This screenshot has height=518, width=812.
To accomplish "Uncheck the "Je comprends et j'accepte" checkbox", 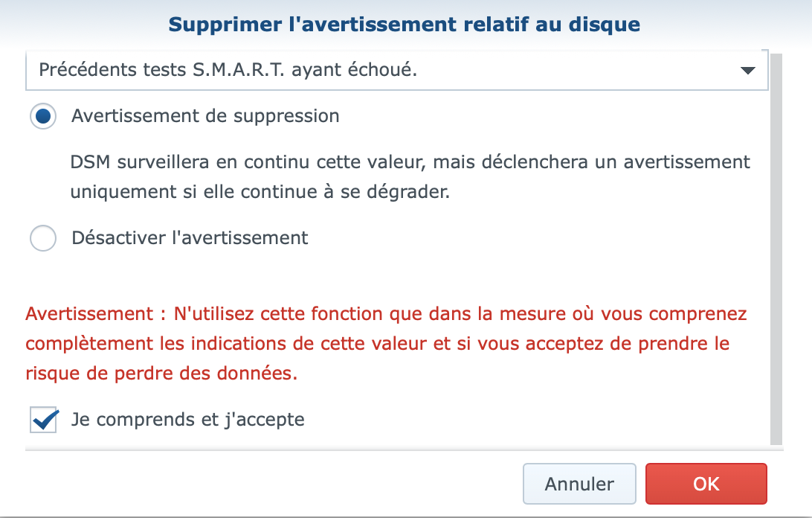I will pos(44,420).
